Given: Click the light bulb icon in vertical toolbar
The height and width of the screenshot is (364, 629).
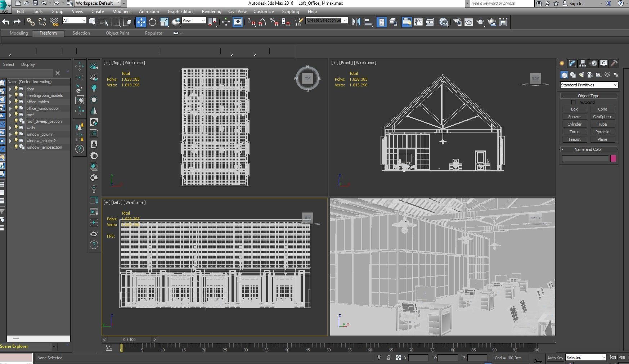Looking at the screenshot, I should [x=94, y=88].
